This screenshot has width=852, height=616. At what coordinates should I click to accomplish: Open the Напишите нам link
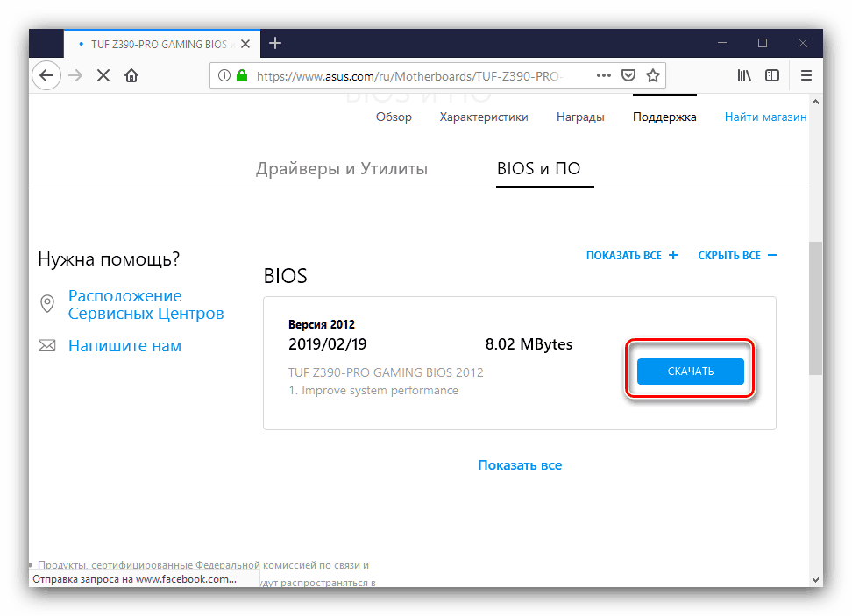coord(125,345)
